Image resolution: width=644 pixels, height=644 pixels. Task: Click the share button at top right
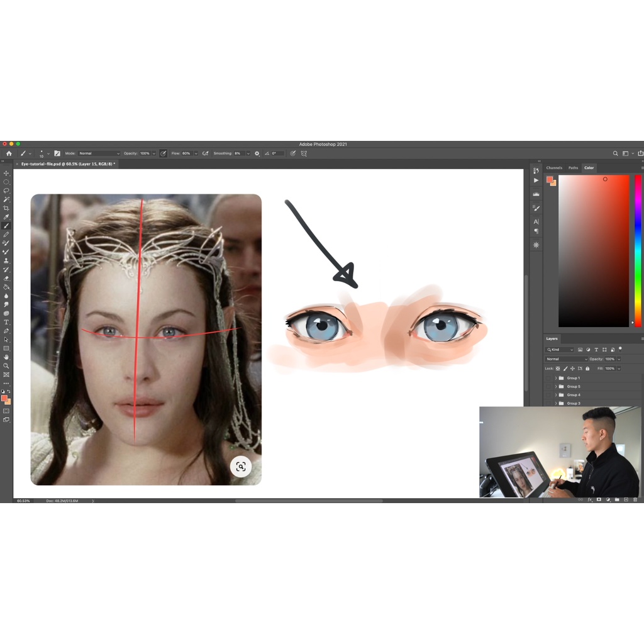point(640,153)
